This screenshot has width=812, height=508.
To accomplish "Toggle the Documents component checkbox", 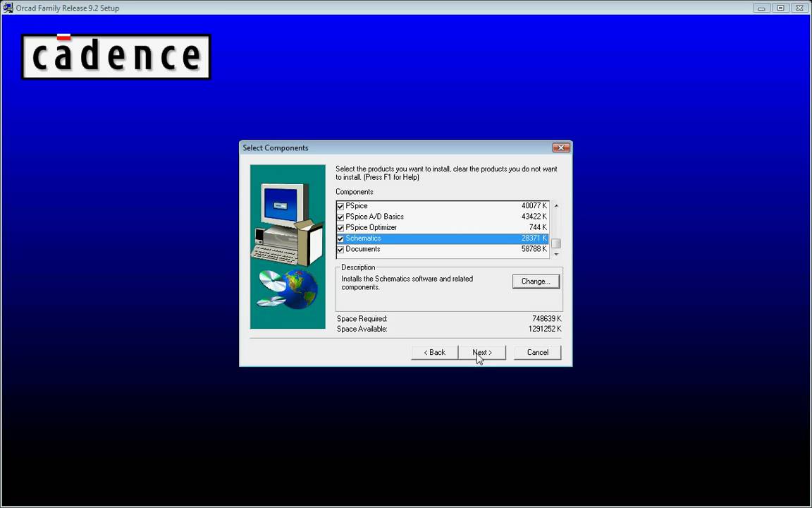I will 340,250.
